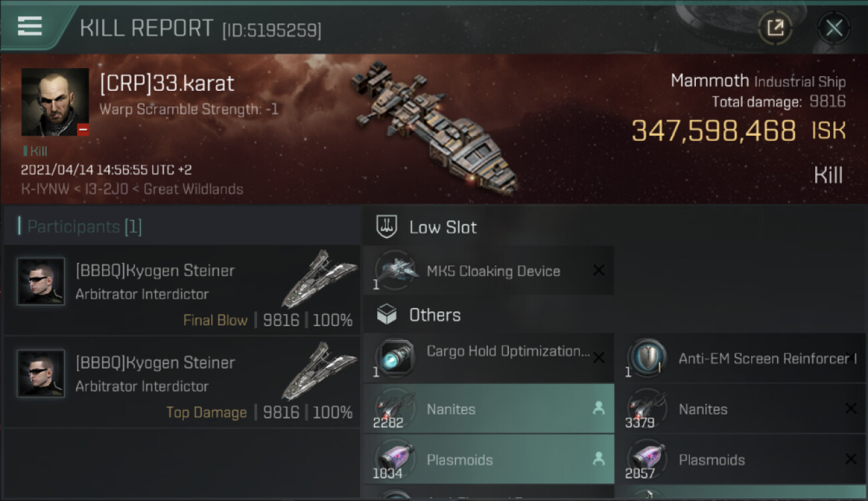Screen dimensions: 868x501
Task: Select the Others cube section icon
Action: 387,315
